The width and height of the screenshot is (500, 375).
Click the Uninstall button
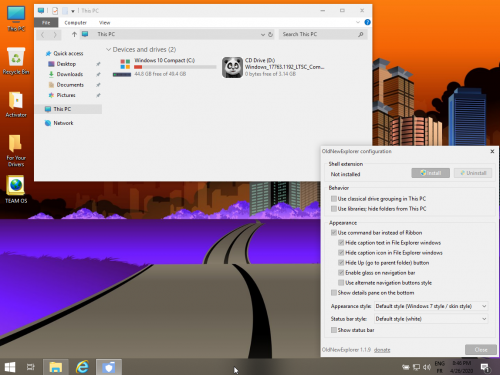(473, 173)
